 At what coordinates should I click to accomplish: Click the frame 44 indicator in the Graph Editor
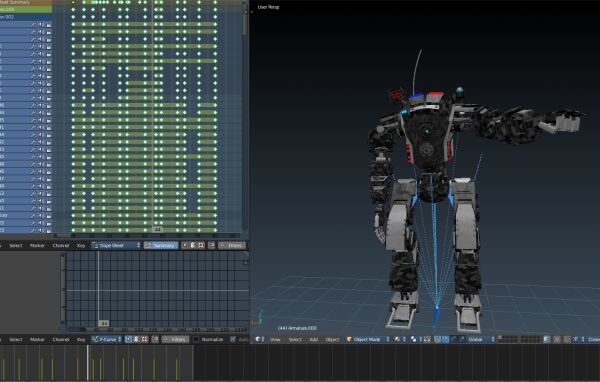(x=103, y=324)
